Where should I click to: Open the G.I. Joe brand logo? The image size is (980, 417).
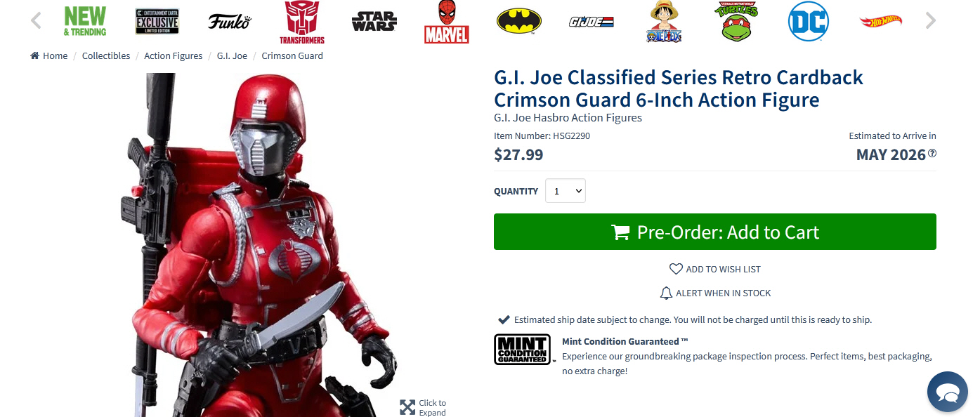coord(592,22)
